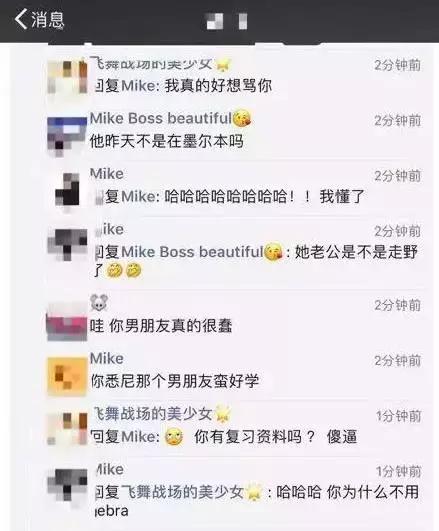Tap the eye-roll emoji before 你有复习资料吗
This screenshot has width=439, height=531.
tap(174, 437)
